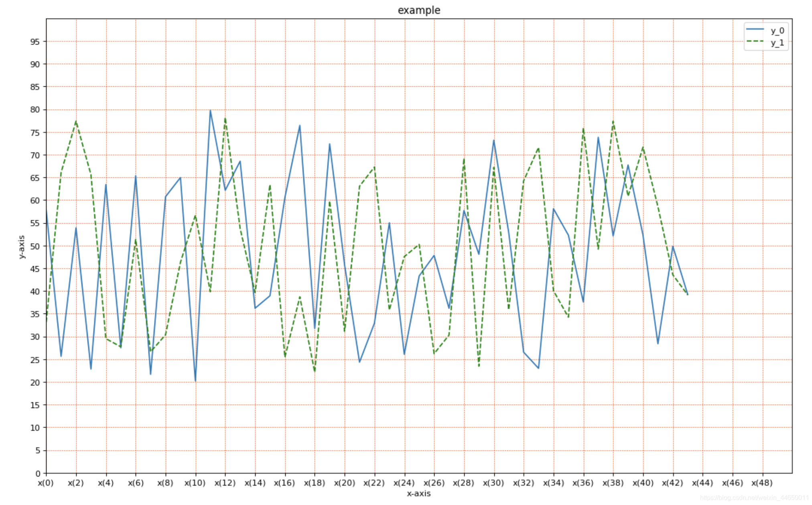Click the x(10) tick label
Screen dimensions: 812x505
pos(195,483)
